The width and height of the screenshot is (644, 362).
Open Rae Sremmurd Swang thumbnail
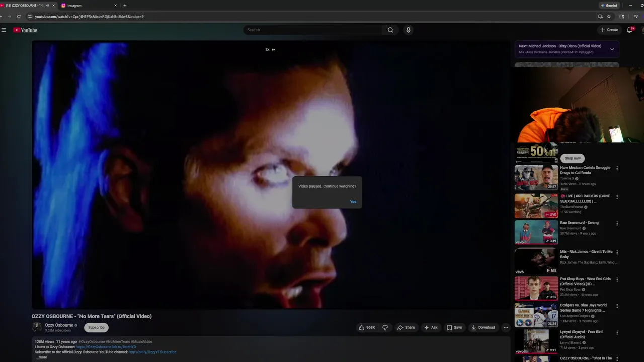tap(536, 232)
